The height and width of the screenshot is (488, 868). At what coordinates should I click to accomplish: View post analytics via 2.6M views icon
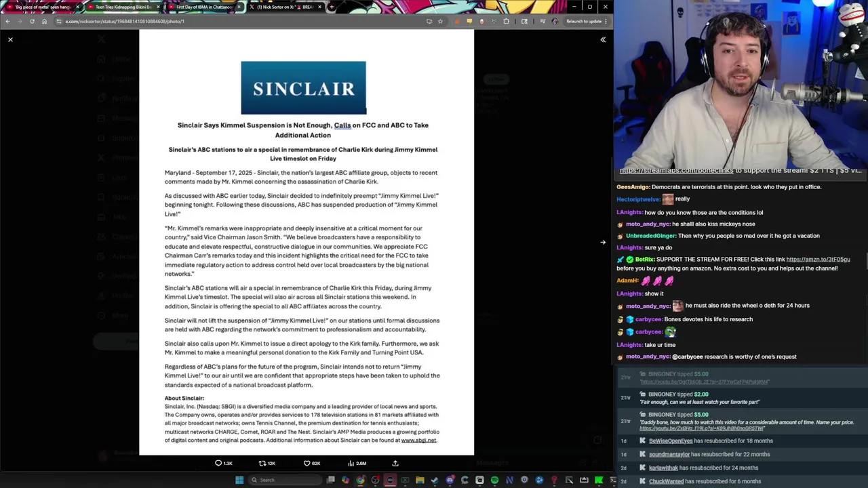point(357,463)
